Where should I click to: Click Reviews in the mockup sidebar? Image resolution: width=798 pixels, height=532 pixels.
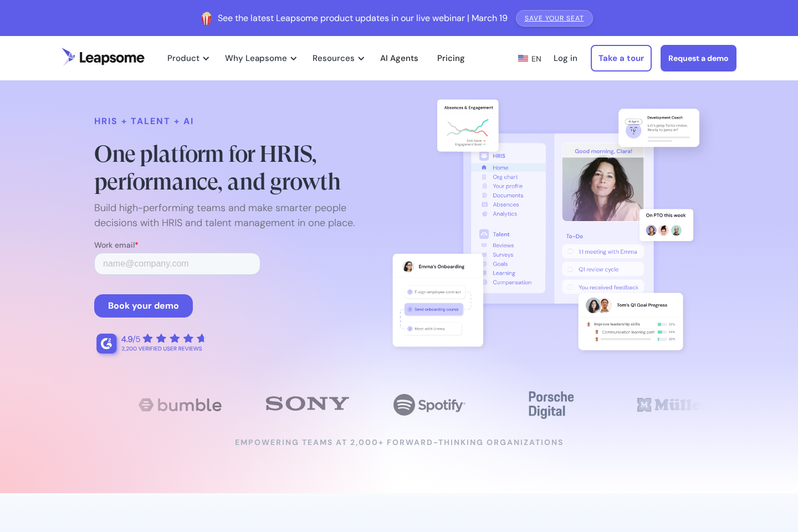(503, 245)
